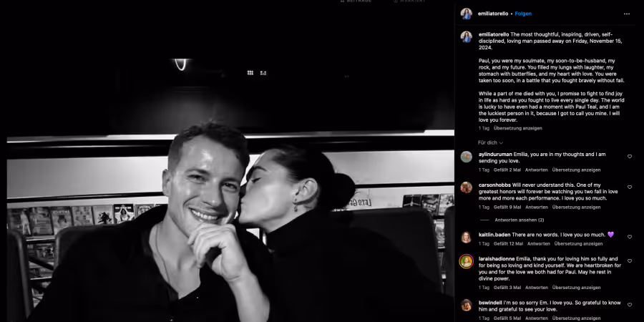The height and width of the screenshot is (322, 644).
Task: Like aylinduruman's comment with the heart
Action: coord(630,157)
